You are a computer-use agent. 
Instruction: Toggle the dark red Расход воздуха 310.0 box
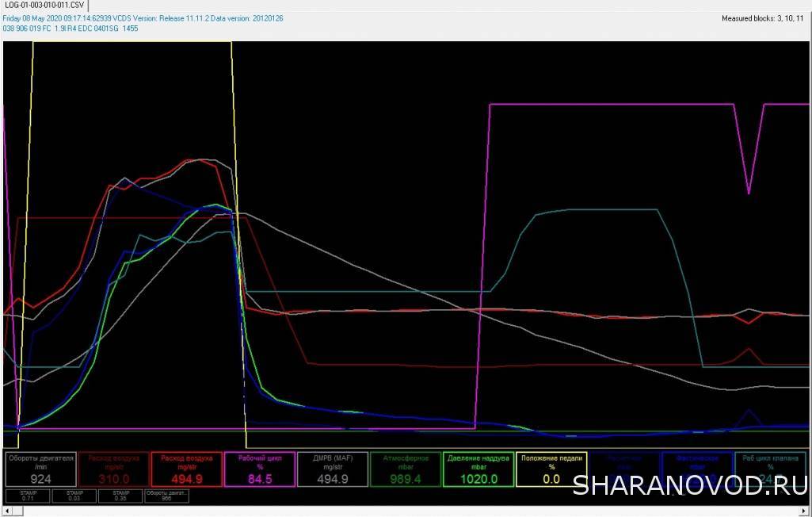click(113, 469)
